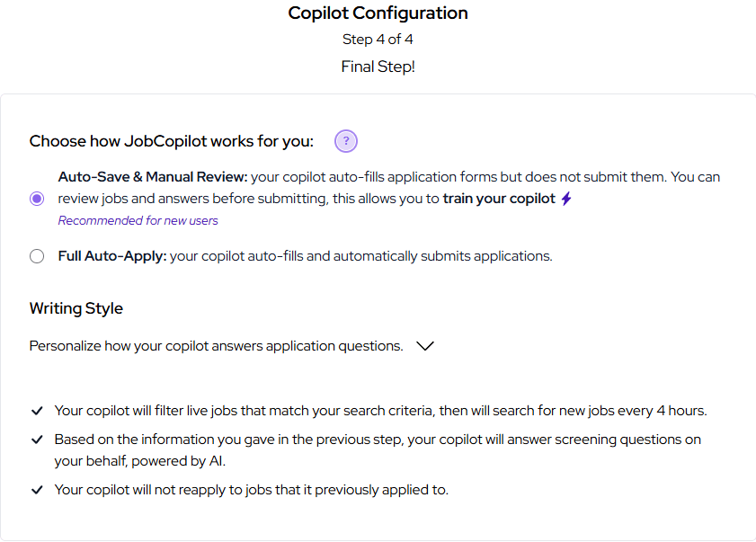Enable Full Auto-Apply mode
756x542 pixels.
[36, 256]
